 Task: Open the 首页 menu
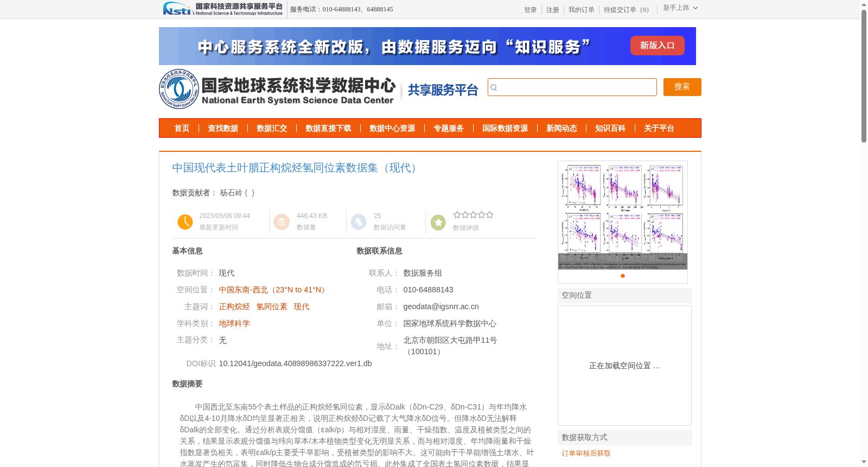pyautogui.click(x=182, y=128)
